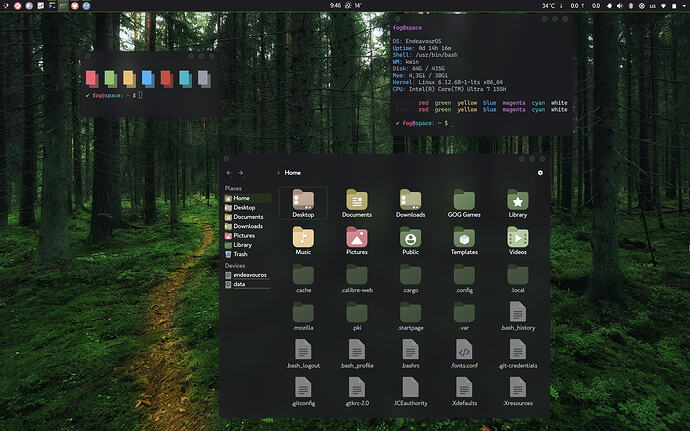Select Desktop in Places sidebar
The image size is (690, 431).
(x=248, y=207)
